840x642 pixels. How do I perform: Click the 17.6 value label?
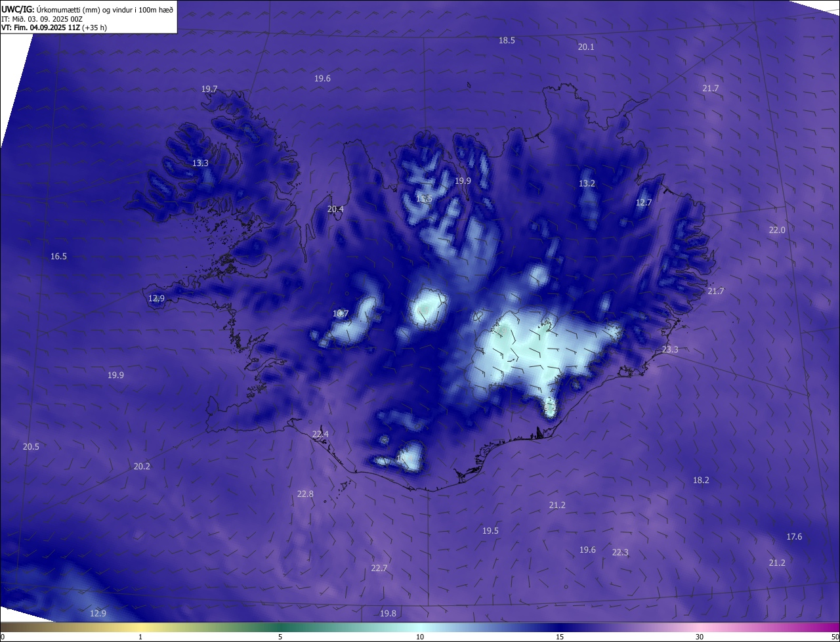tap(794, 537)
